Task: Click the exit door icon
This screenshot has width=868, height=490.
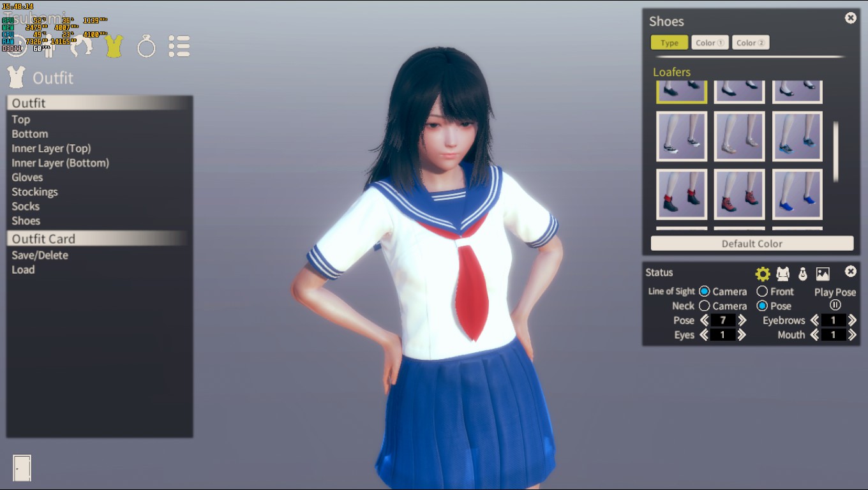Action: click(x=22, y=468)
